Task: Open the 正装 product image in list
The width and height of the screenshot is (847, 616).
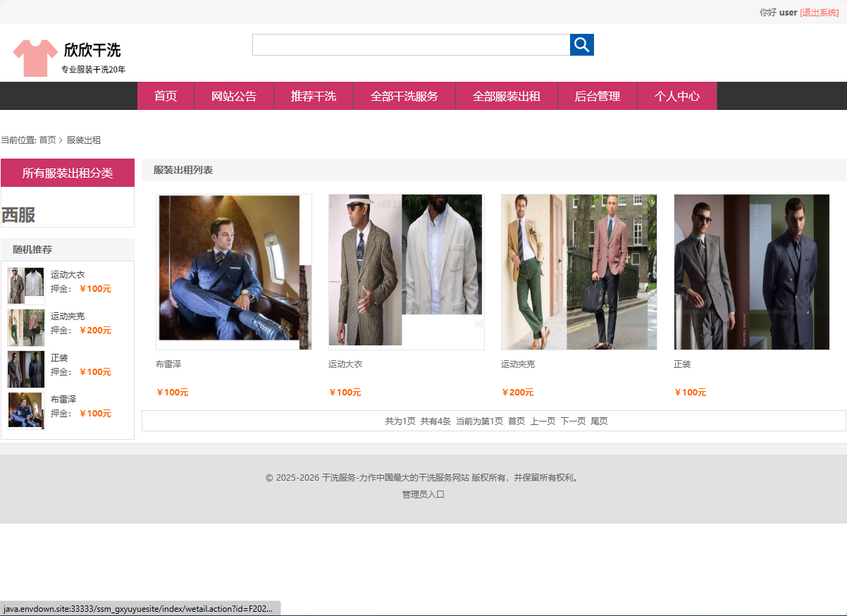Action: click(751, 272)
